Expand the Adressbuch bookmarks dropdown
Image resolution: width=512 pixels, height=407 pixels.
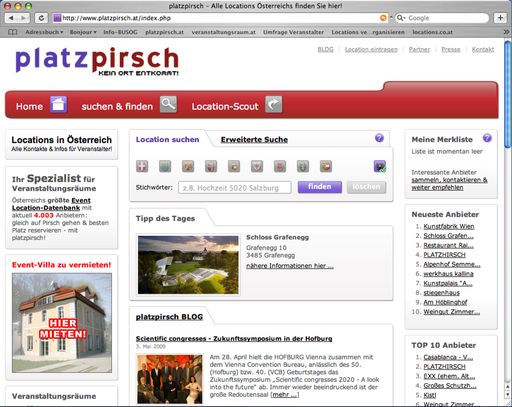pos(44,32)
